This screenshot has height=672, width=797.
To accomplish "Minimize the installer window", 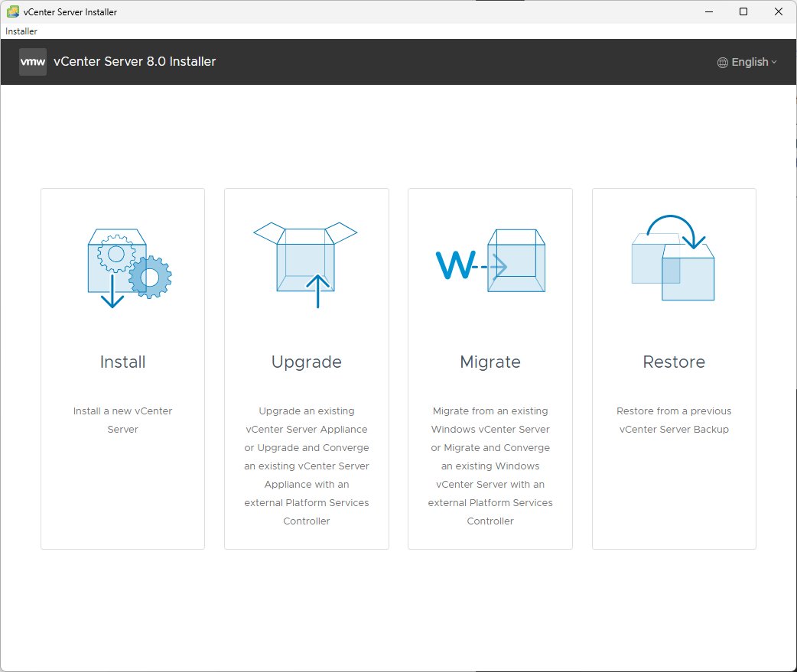I will point(709,11).
